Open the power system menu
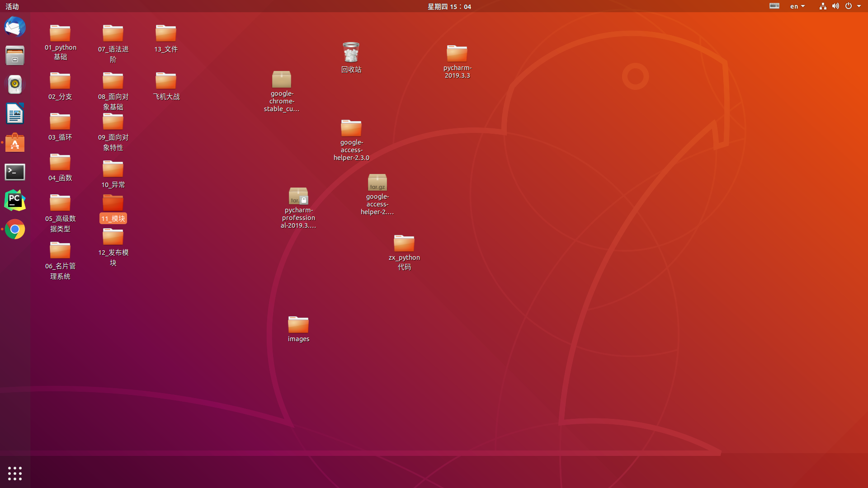The height and width of the screenshot is (488, 868). point(853,6)
